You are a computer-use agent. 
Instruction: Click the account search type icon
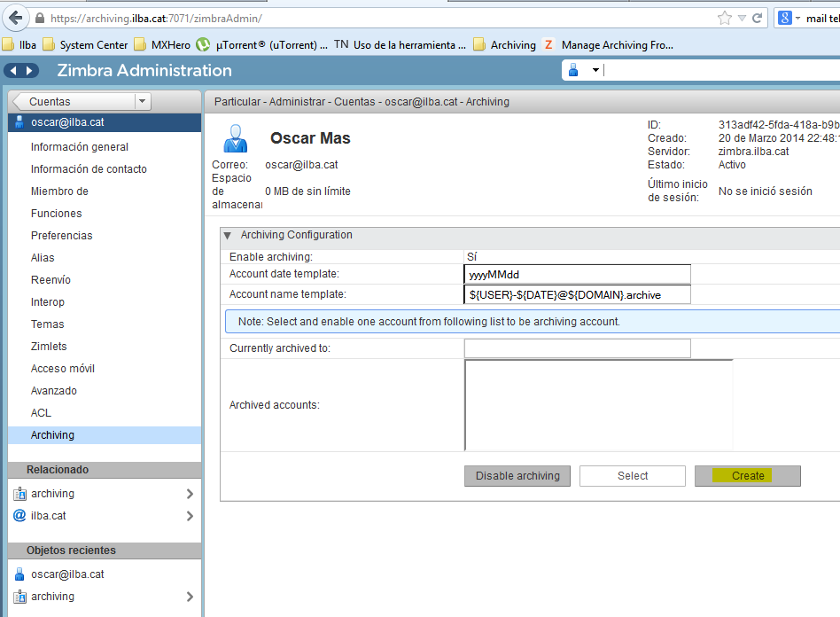tap(573, 70)
